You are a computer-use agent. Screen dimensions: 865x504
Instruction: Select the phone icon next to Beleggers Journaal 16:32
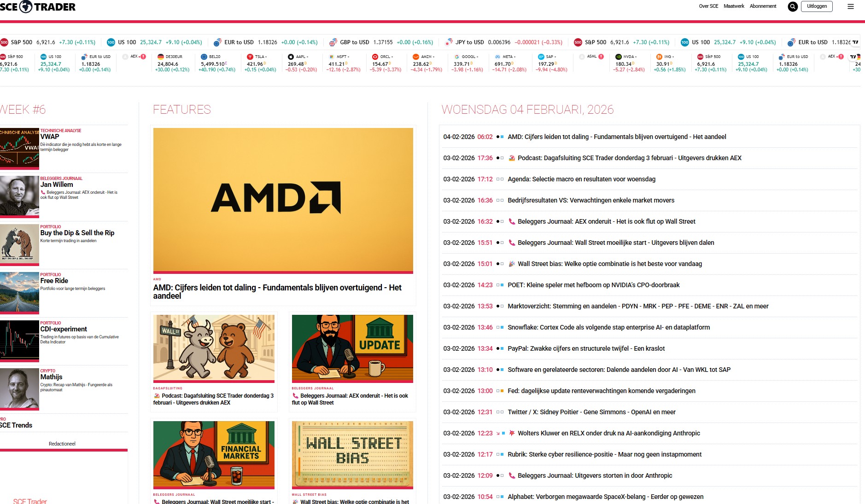[512, 221]
